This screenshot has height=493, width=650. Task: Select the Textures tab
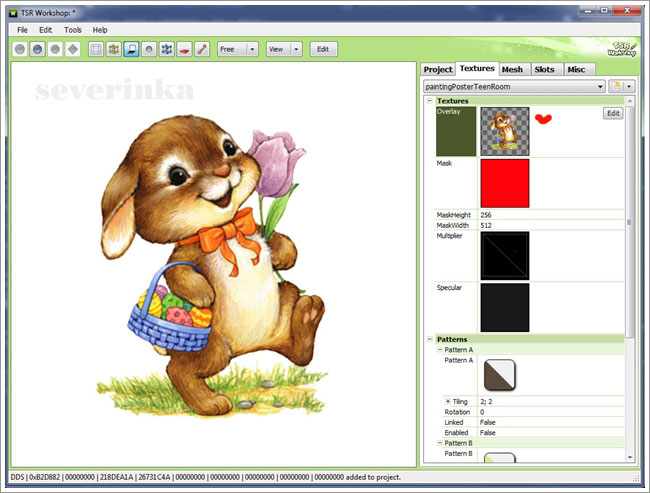pyautogui.click(x=477, y=68)
